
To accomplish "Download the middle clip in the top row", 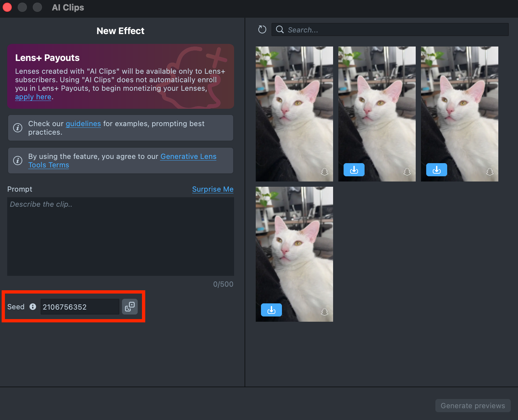I will click(354, 170).
